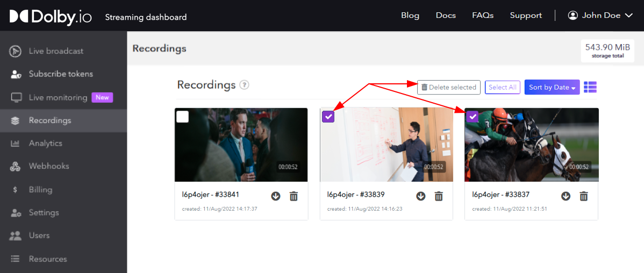Open the Sort by Date dropdown
The width and height of the screenshot is (644, 273).
552,87
